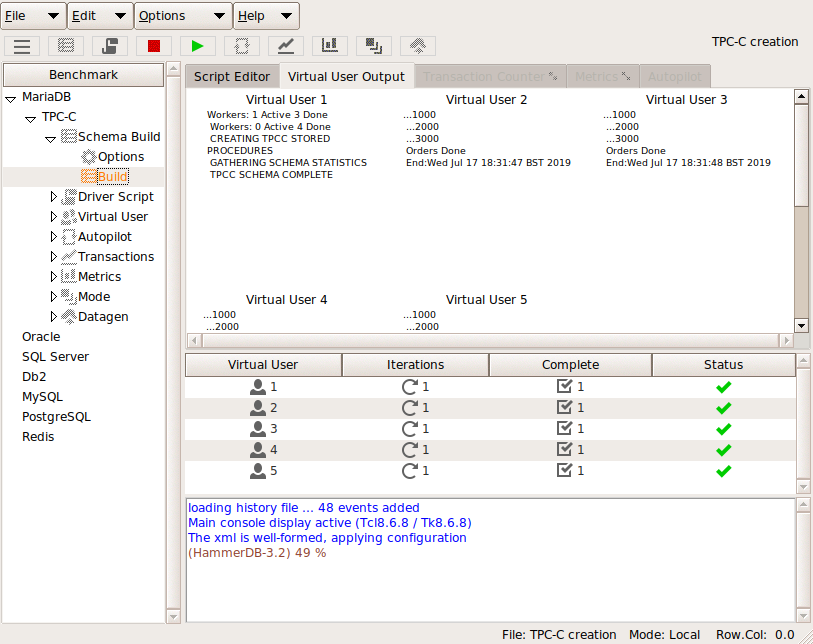
Task: Click the output pane's scroll-down arrow
Action: tap(802, 326)
